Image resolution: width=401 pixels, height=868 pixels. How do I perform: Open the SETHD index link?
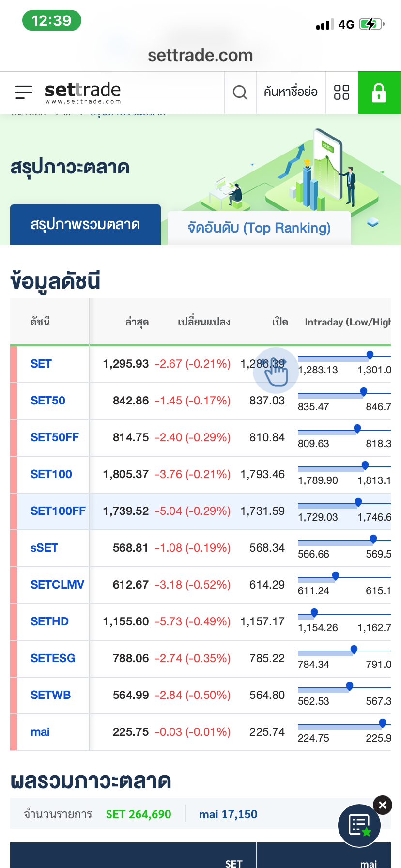49,621
